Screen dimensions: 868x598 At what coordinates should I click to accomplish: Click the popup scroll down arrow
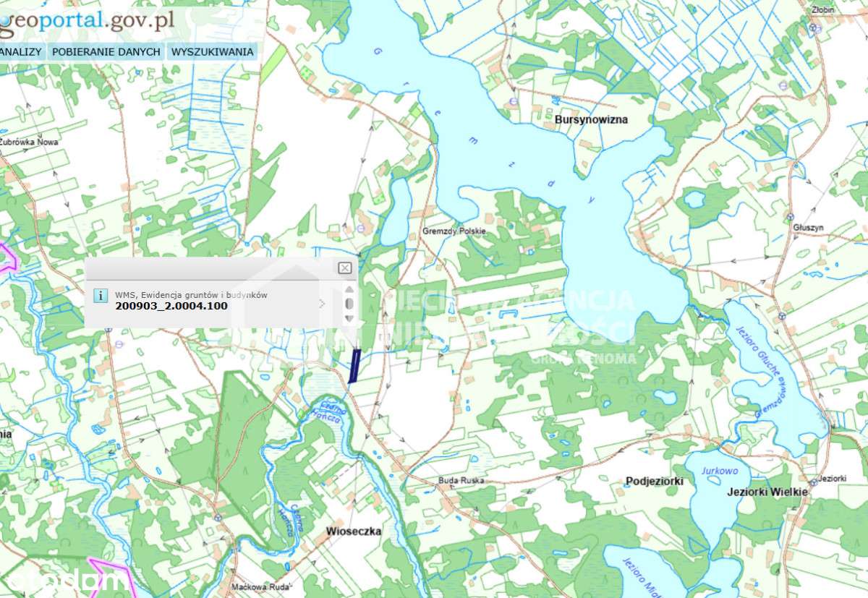pos(349,318)
